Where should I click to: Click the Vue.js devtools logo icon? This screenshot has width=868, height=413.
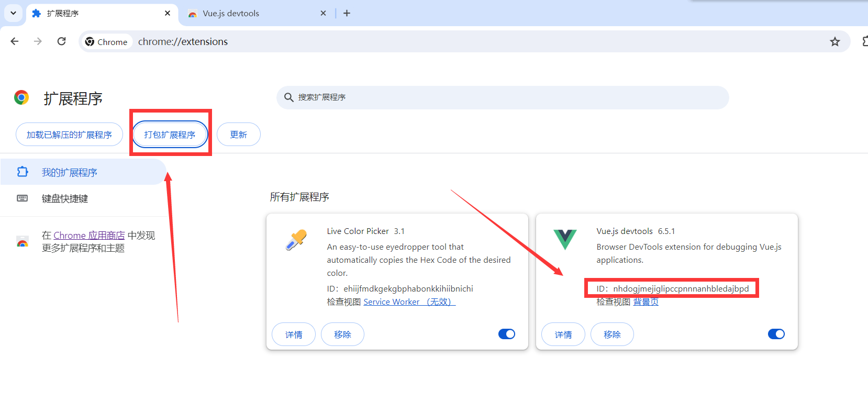565,239
